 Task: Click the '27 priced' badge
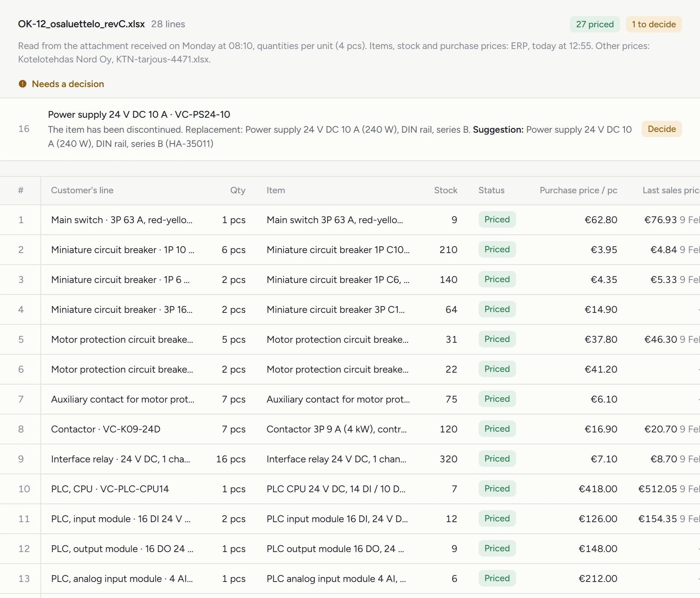coord(595,24)
